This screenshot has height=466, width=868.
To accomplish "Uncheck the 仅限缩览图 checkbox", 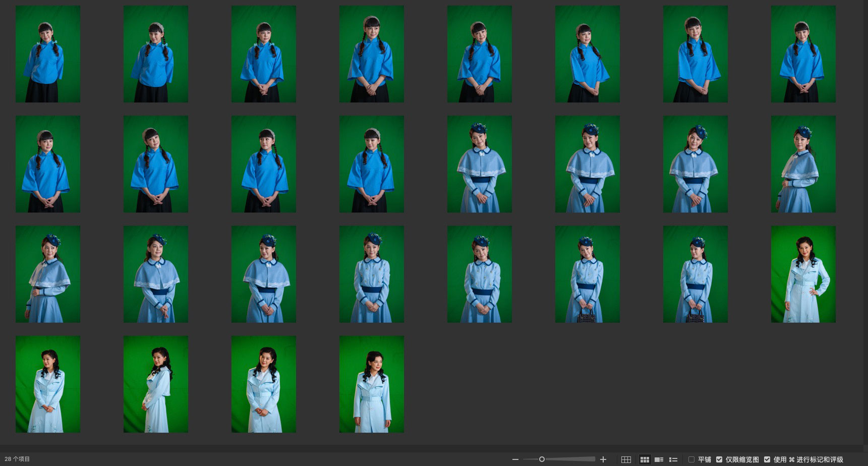I will pos(719,459).
